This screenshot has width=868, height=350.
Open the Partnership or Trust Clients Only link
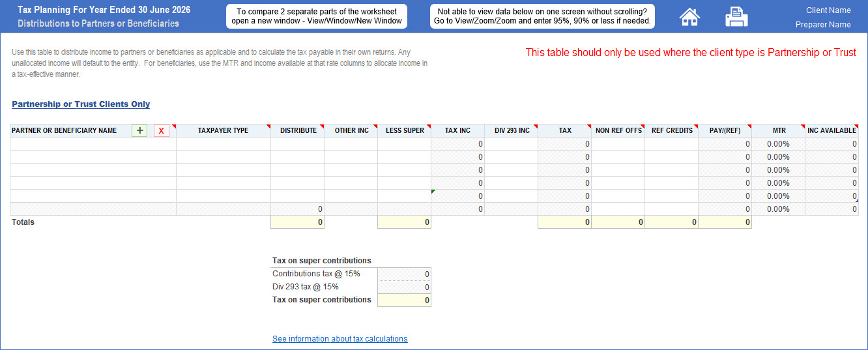tap(81, 104)
